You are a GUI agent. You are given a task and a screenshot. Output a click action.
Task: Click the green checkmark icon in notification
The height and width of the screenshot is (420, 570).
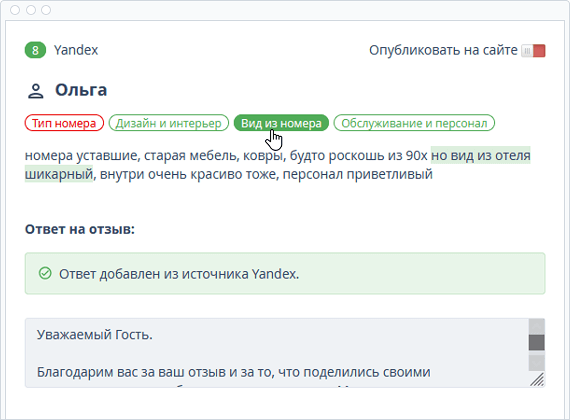[x=45, y=273]
